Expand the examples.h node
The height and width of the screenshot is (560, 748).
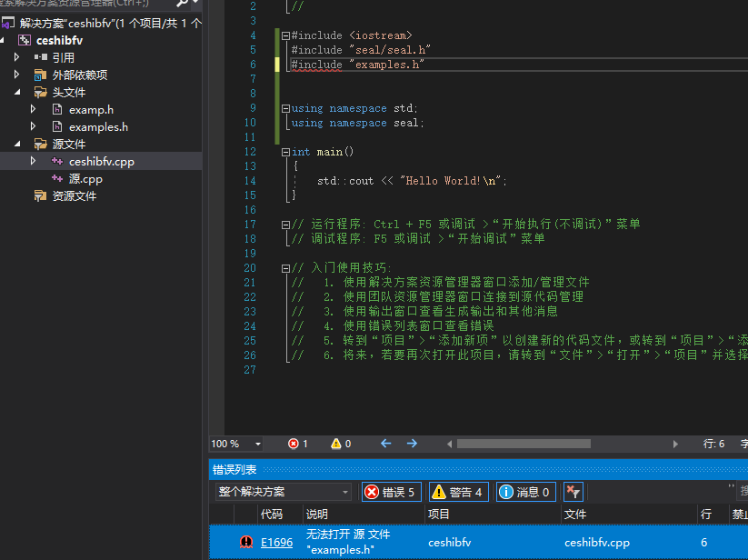pyautogui.click(x=33, y=126)
